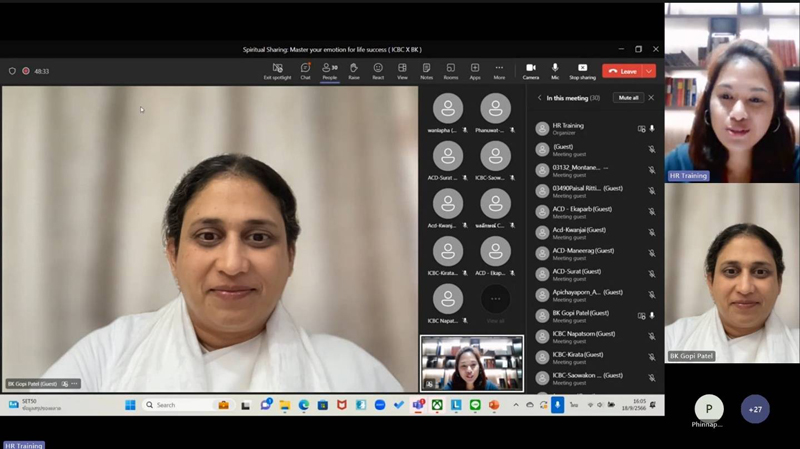
Task: Collapse the In this meeting section
Action: point(540,98)
